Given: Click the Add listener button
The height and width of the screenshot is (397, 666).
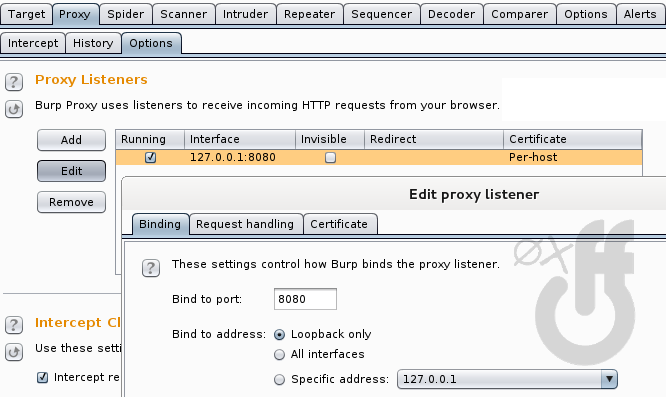Looking at the screenshot, I should click(71, 140).
